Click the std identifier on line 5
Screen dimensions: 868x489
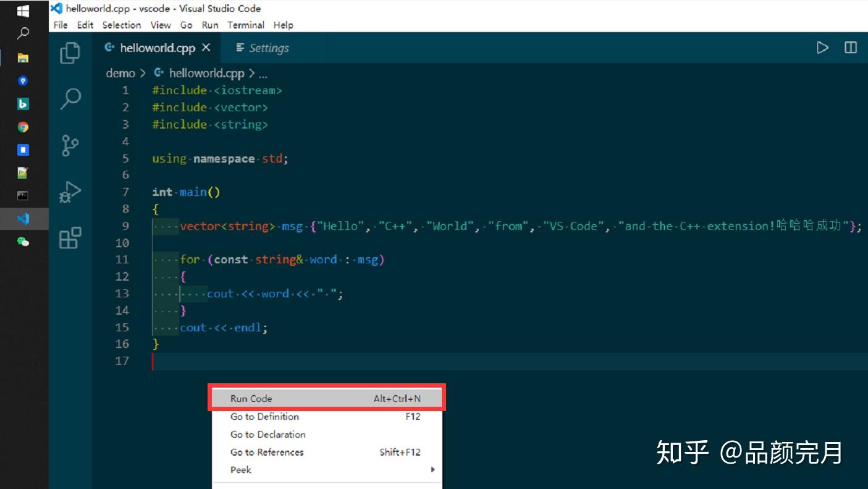coord(272,158)
